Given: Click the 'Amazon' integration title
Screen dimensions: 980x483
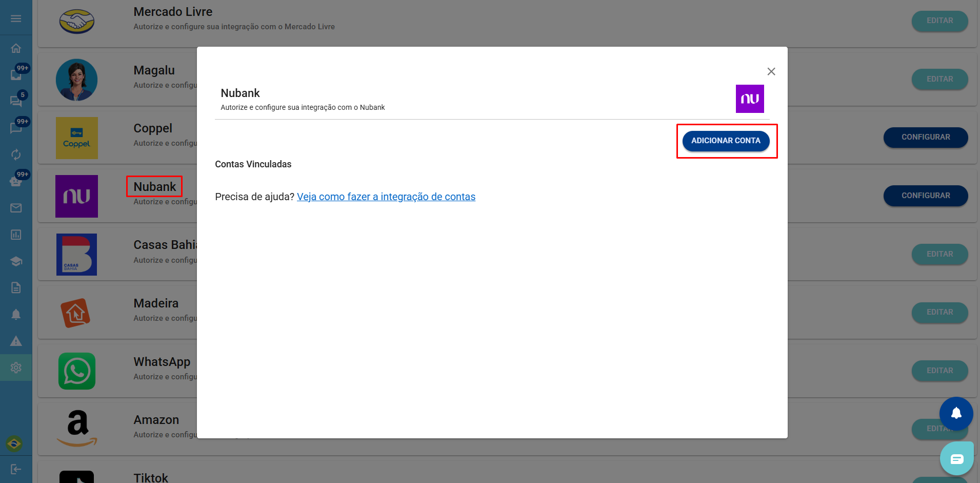Looking at the screenshot, I should click(156, 420).
